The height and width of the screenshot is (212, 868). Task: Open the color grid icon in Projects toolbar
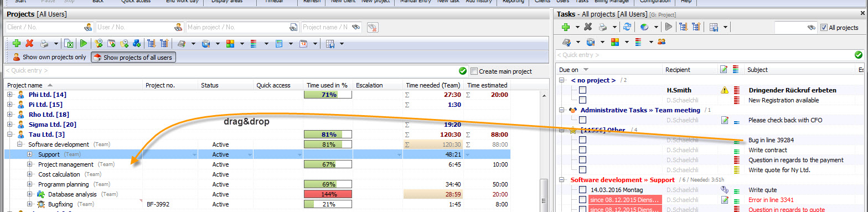coord(230,43)
